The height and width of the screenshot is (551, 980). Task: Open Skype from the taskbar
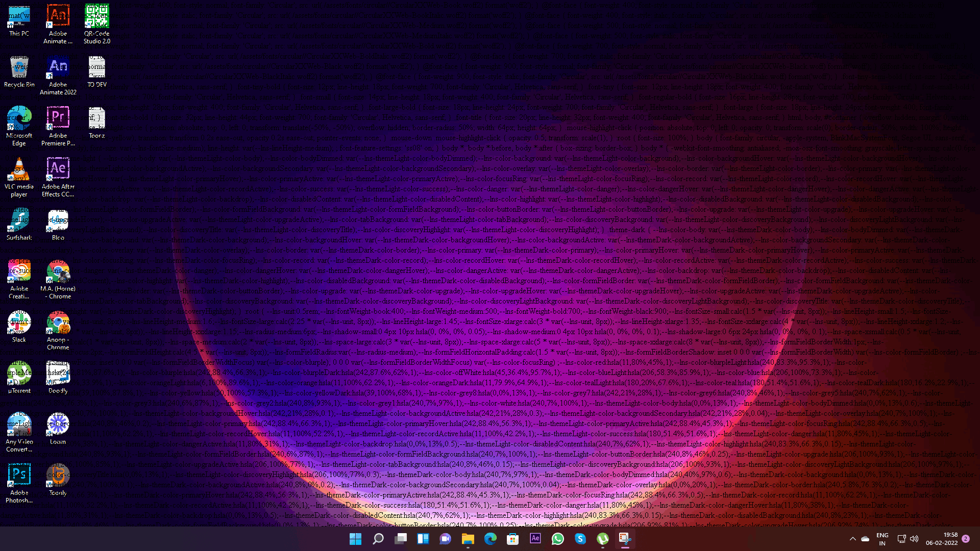(580, 539)
